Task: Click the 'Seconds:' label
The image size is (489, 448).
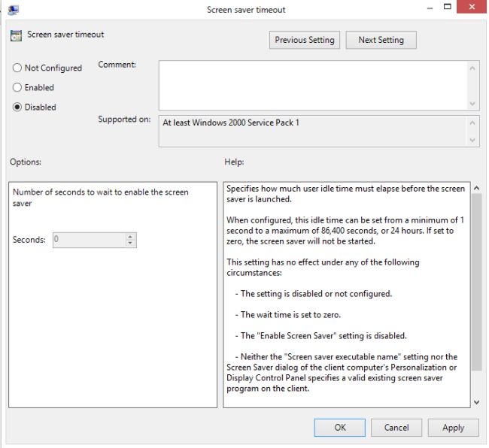Action: coord(29,240)
